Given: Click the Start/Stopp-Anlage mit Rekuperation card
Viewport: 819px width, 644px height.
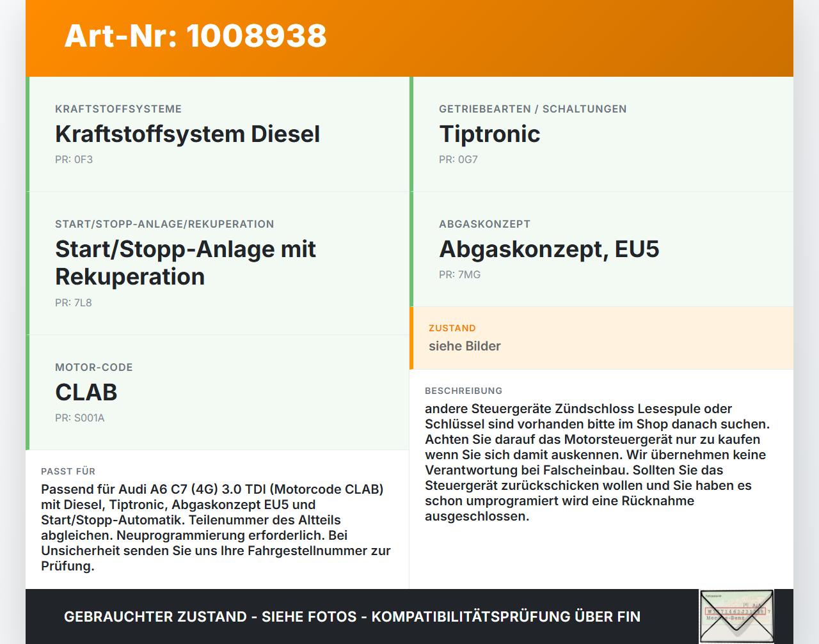Looking at the screenshot, I should (x=218, y=262).
